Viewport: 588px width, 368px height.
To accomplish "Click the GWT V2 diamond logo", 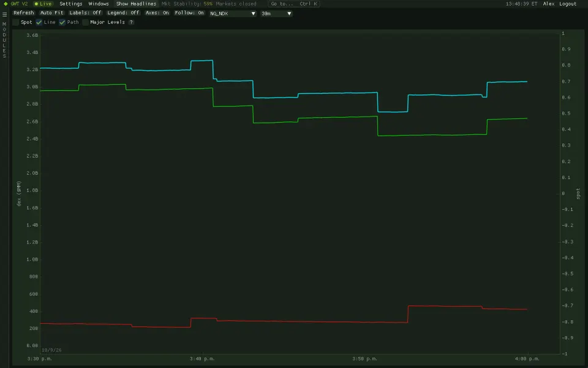I will pyautogui.click(x=6, y=4).
